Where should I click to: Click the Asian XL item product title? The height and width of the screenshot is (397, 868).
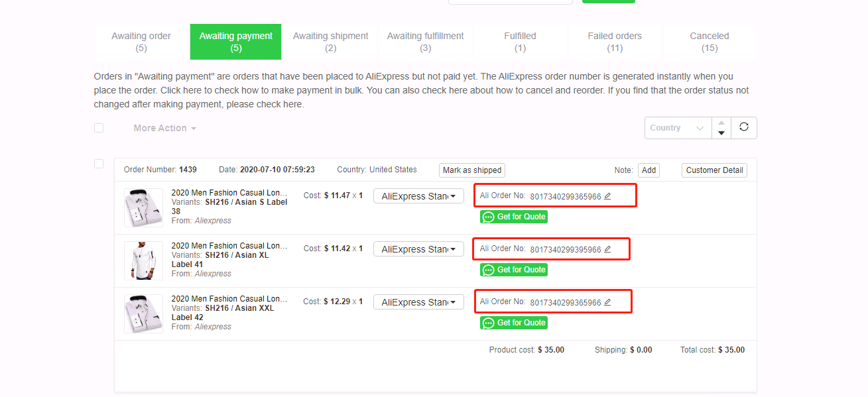coord(229,246)
